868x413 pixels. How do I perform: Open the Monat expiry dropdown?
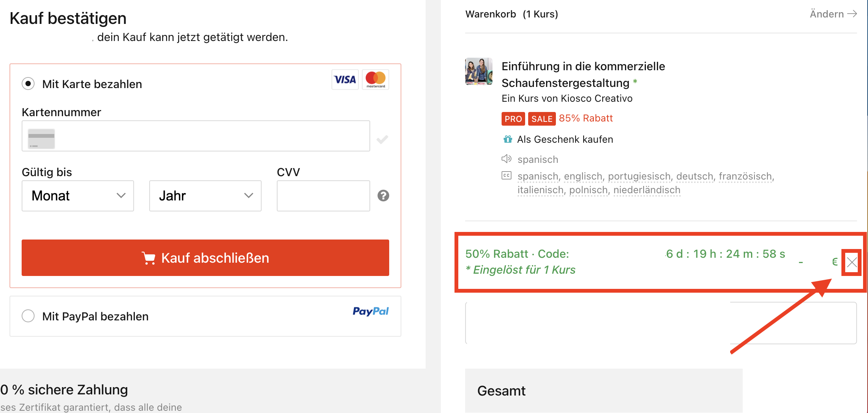pyautogui.click(x=78, y=196)
